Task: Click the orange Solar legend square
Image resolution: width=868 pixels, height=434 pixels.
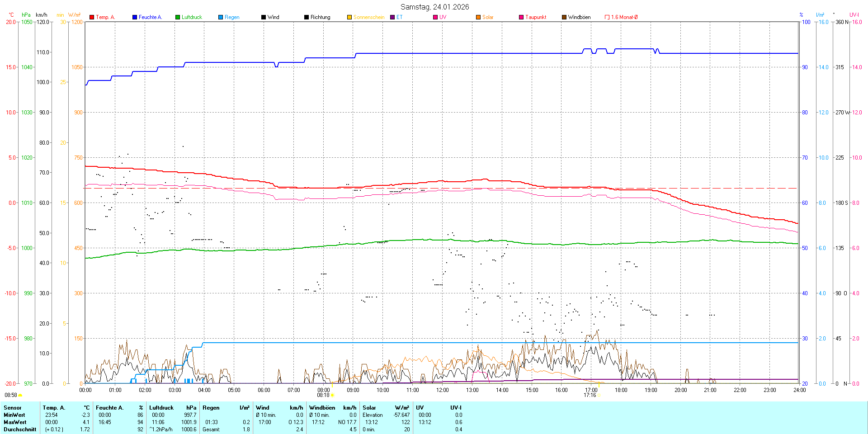Action: (x=478, y=17)
